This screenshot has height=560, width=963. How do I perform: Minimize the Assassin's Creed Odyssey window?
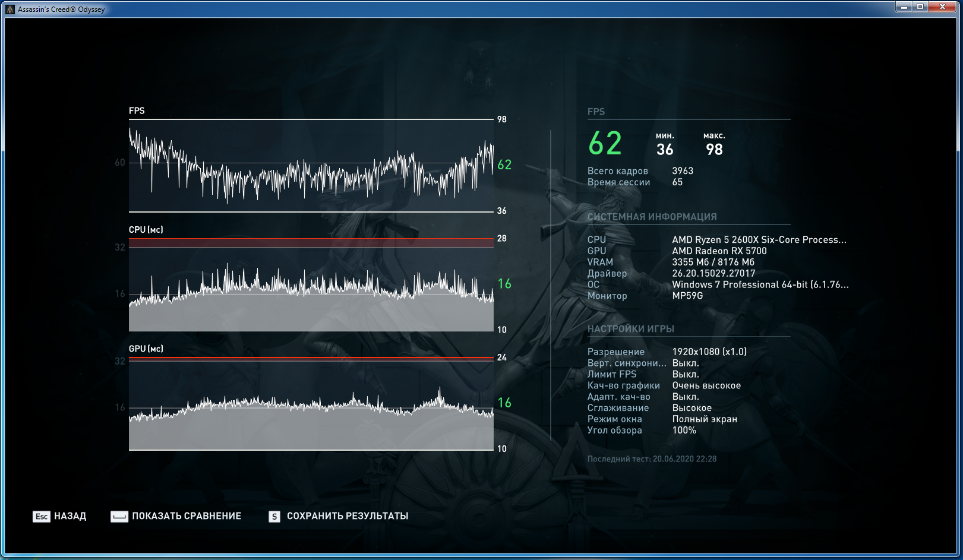tap(904, 7)
